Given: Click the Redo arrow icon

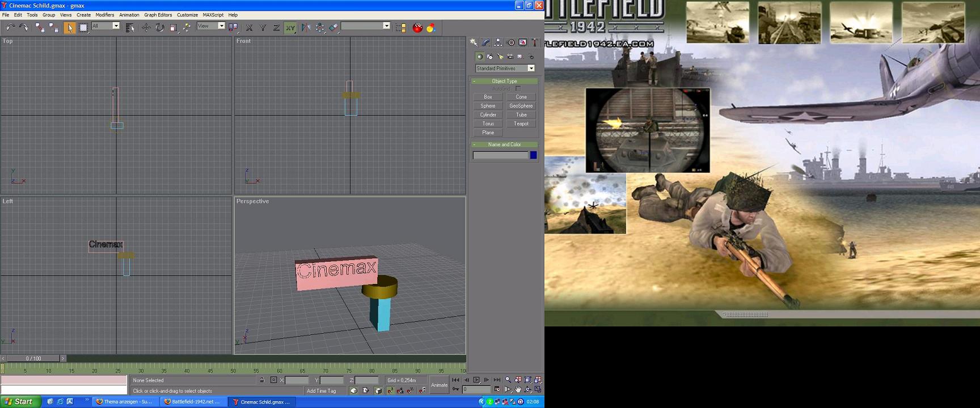Looking at the screenshot, I should coord(24,27).
